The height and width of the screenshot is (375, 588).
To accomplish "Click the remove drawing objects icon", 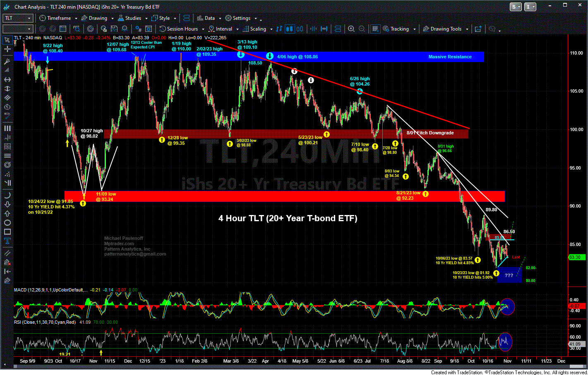I will tap(7, 262).
